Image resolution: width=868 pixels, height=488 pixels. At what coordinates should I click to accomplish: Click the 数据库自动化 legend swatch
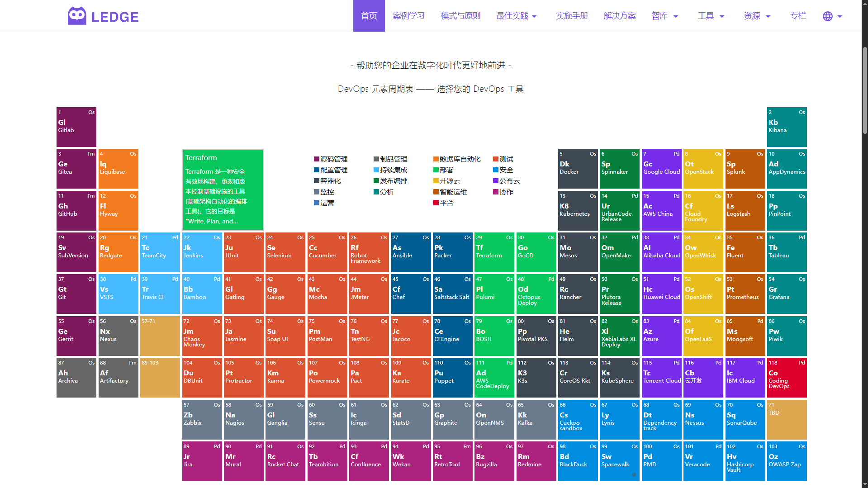click(x=436, y=159)
